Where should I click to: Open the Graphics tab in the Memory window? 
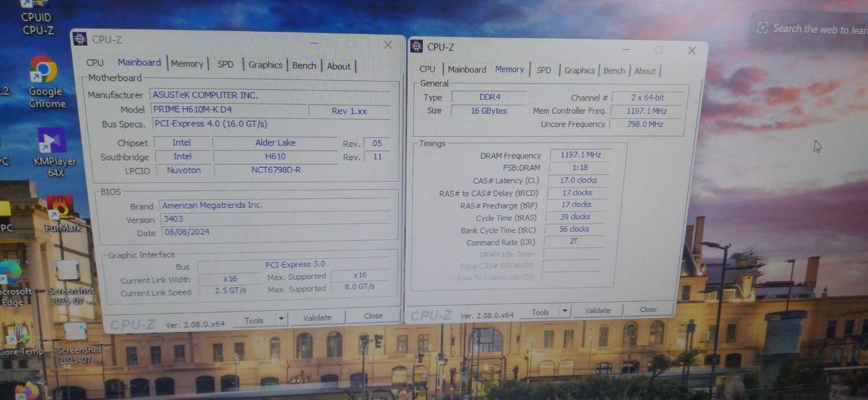(579, 71)
